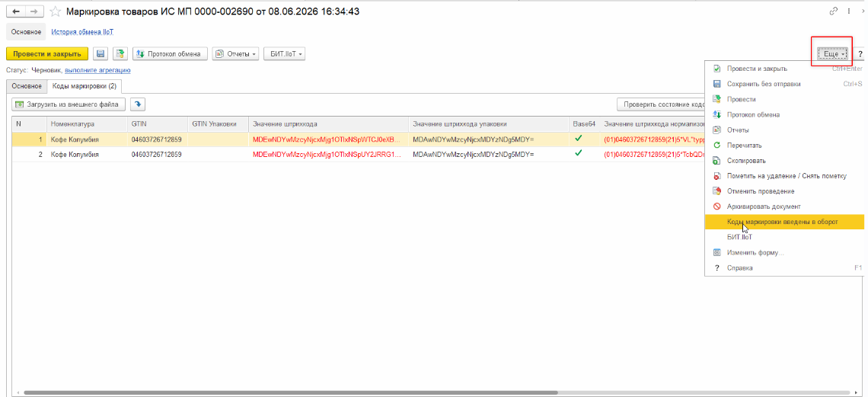
Task: Click the save diskette icon in toolbar
Action: click(101, 53)
